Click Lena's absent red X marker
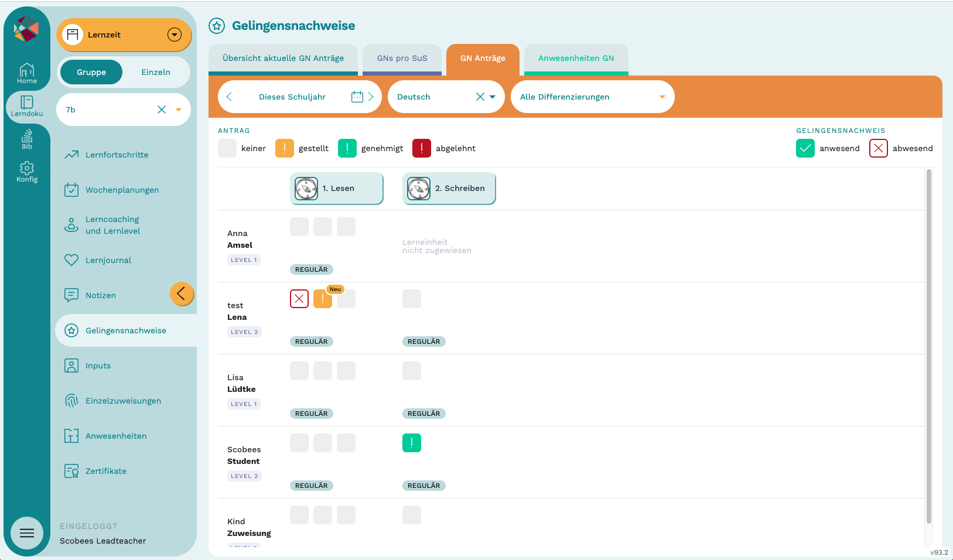 tap(299, 299)
